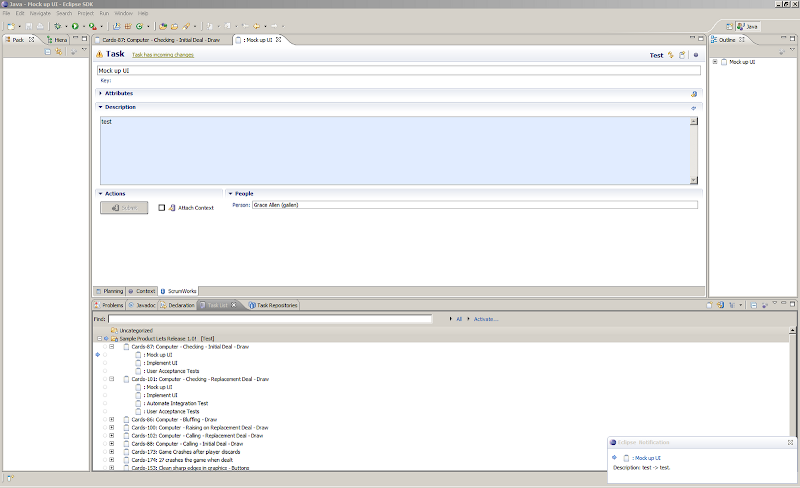Click the Find input field in Task List
The width and height of the screenshot is (800, 488).
coord(270,319)
